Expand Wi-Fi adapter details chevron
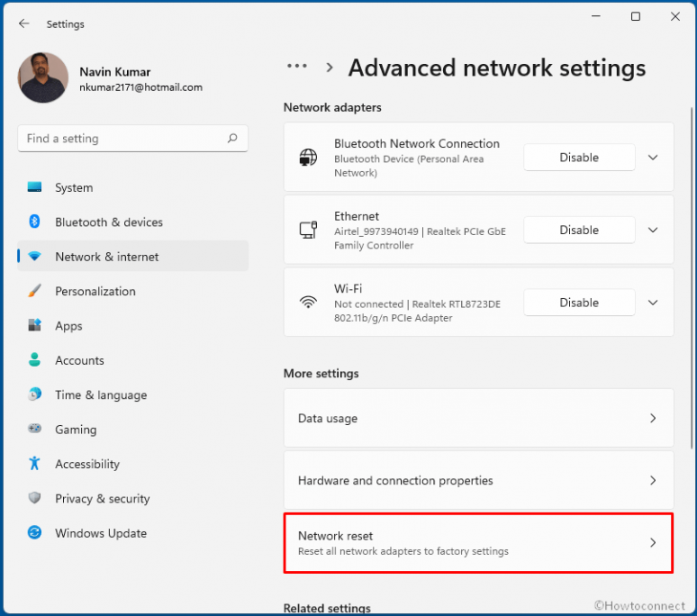Image resolution: width=697 pixels, height=616 pixels. (x=653, y=303)
